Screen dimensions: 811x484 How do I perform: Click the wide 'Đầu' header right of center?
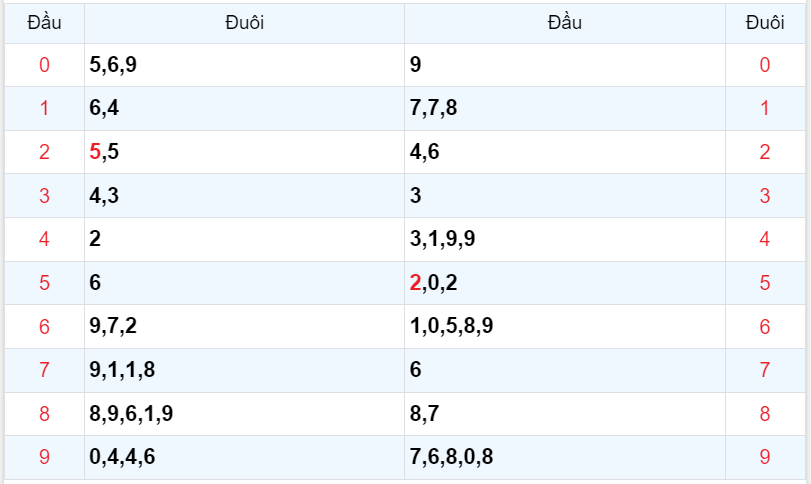pos(564,23)
